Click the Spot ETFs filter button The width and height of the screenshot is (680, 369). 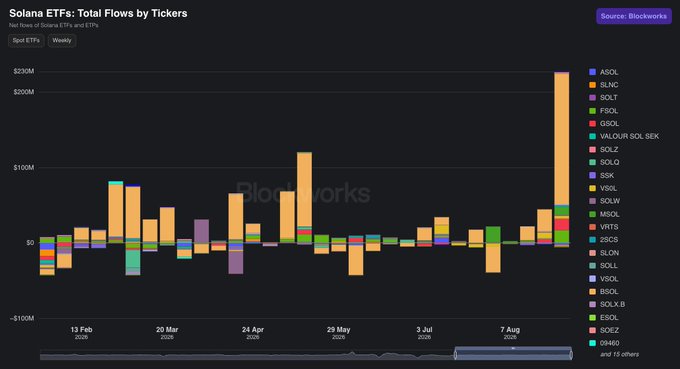coord(26,41)
